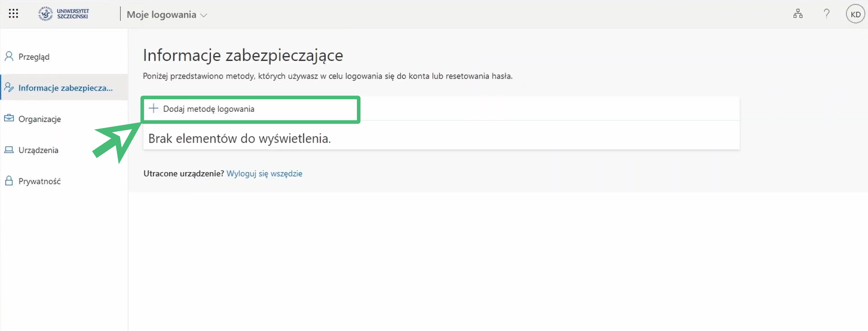
Task: Open the KD account avatar menu
Action: (x=855, y=14)
